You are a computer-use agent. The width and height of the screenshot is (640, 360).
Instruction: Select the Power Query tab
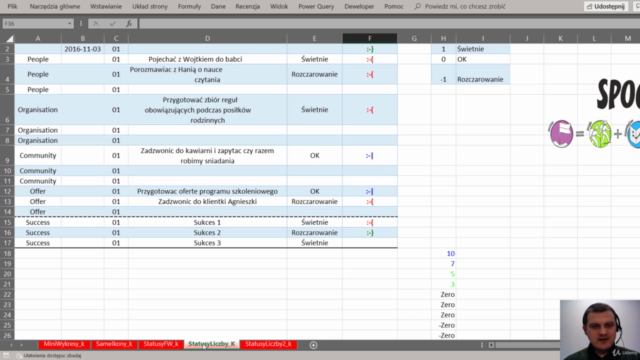click(x=316, y=7)
